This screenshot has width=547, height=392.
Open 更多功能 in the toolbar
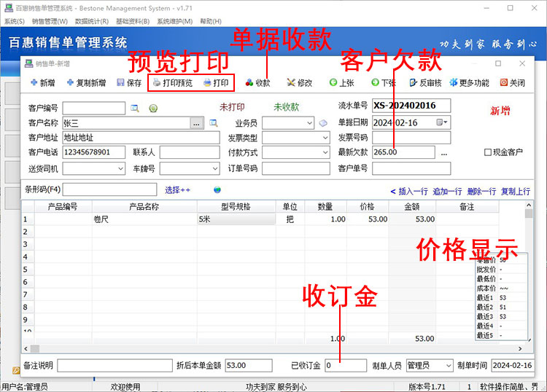click(470, 82)
